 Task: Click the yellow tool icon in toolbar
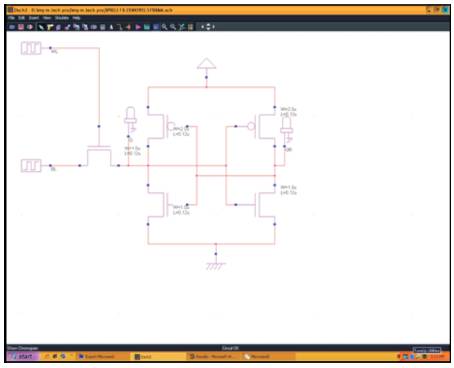pos(50,27)
